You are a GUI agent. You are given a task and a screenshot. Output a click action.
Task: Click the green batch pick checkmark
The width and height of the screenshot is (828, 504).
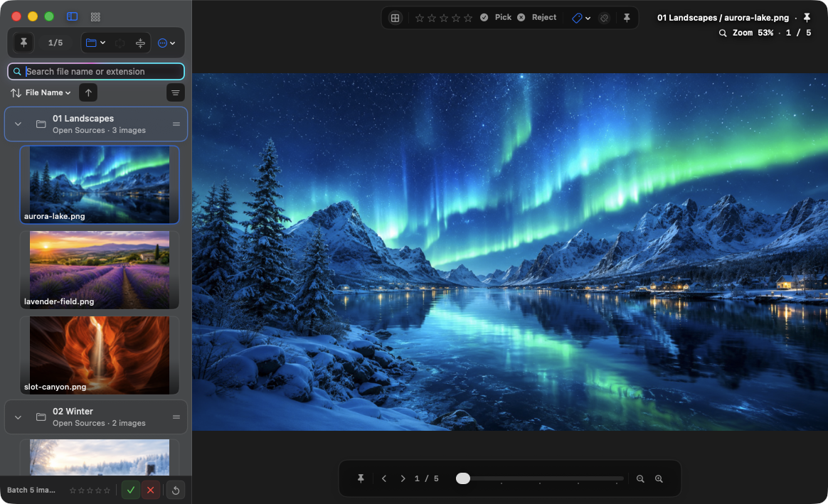coord(130,490)
